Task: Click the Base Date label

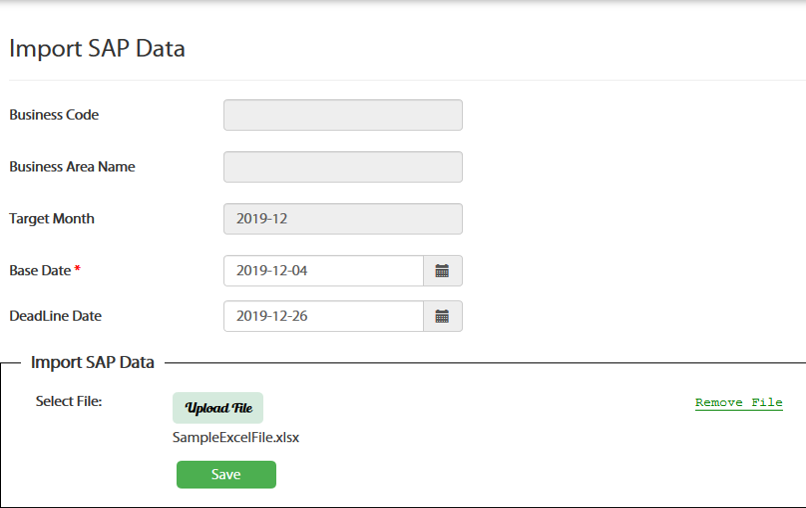Action: [x=40, y=270]
